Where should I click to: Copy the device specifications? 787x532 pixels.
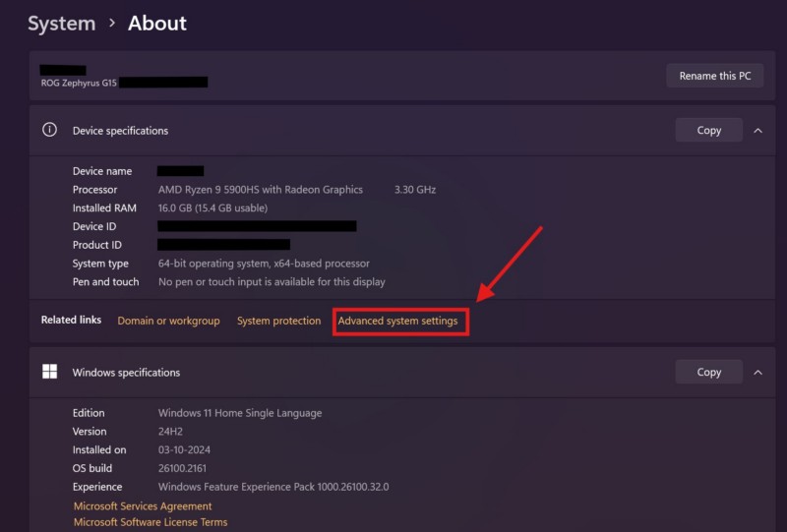pyautogui.click(x=708, y=130)
